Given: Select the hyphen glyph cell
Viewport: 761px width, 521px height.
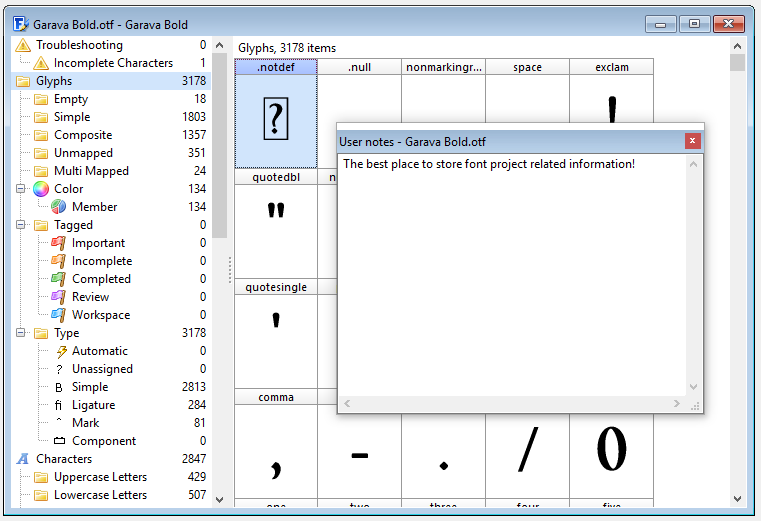Looking at the screenshot, I should click(360, 456).
